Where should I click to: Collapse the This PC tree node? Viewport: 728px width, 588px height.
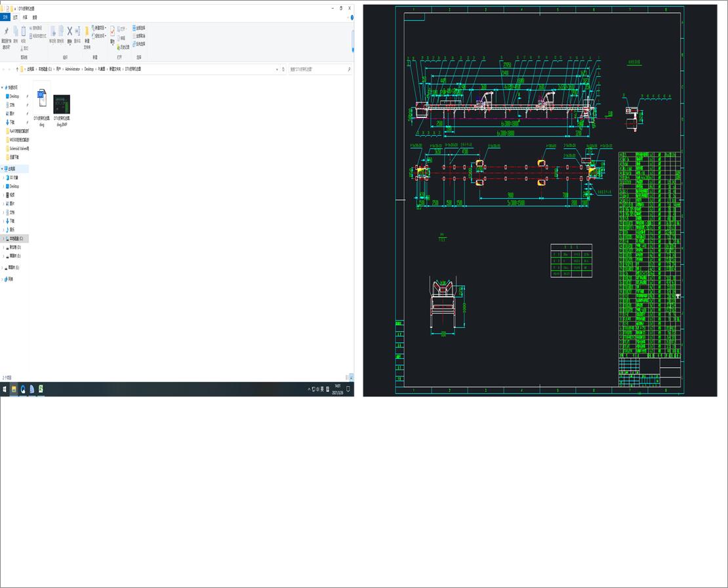point(3,169)
